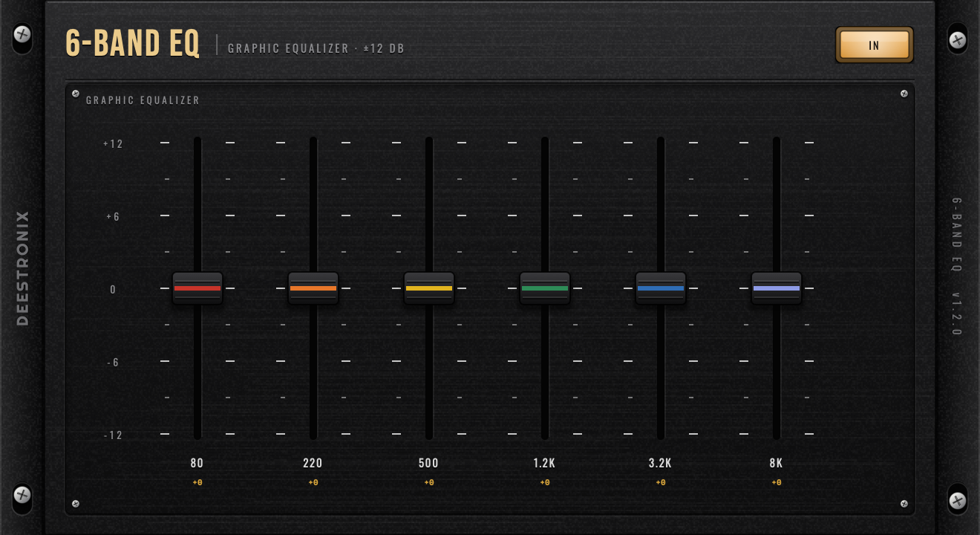Click the vertical DEESTRONIX brand name
This screenshot has width=980, height=535.
22,268
